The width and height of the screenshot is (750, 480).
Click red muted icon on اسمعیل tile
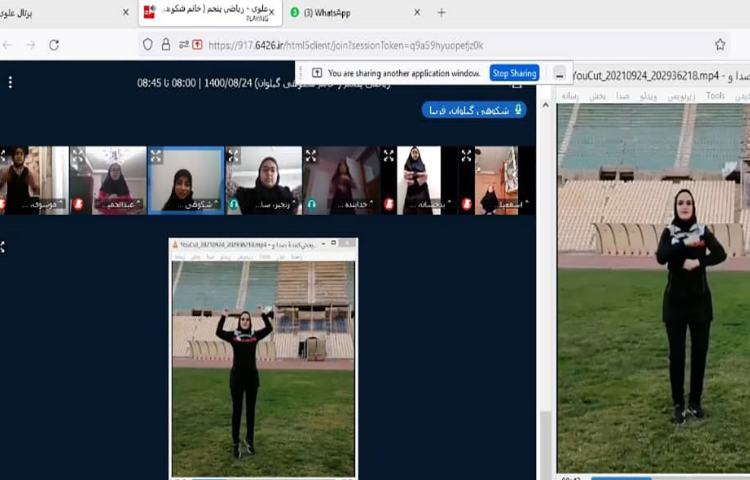pos(467,205)
